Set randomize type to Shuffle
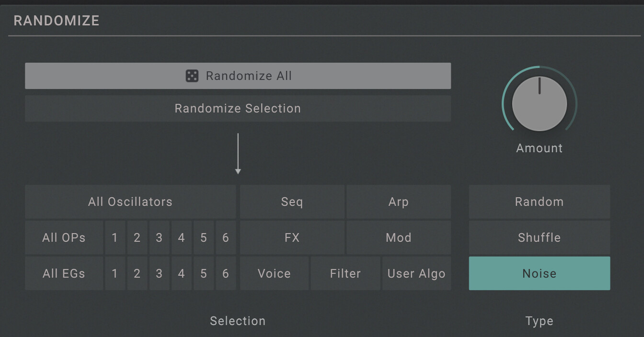The image size is (644, 337). [539, 237]
